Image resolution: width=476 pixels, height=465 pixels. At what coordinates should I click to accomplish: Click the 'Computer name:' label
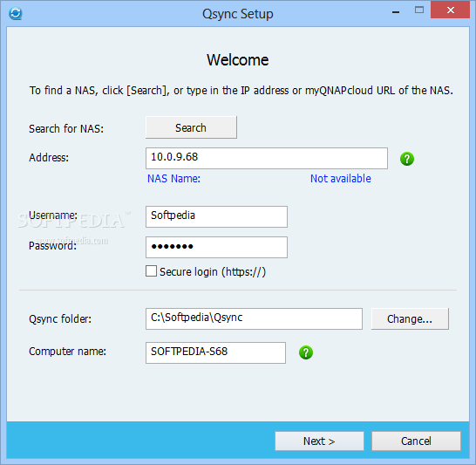pyautogui.click(x=67, y=351)
